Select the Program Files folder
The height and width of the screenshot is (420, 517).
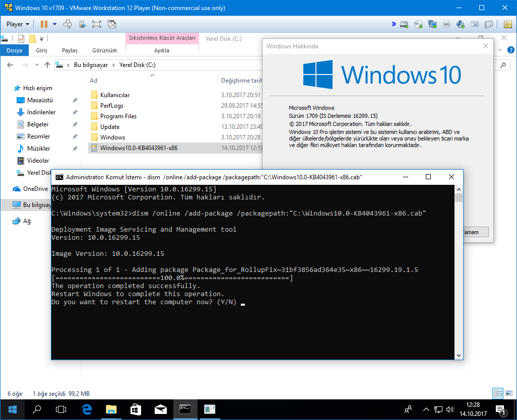point(118,116)
